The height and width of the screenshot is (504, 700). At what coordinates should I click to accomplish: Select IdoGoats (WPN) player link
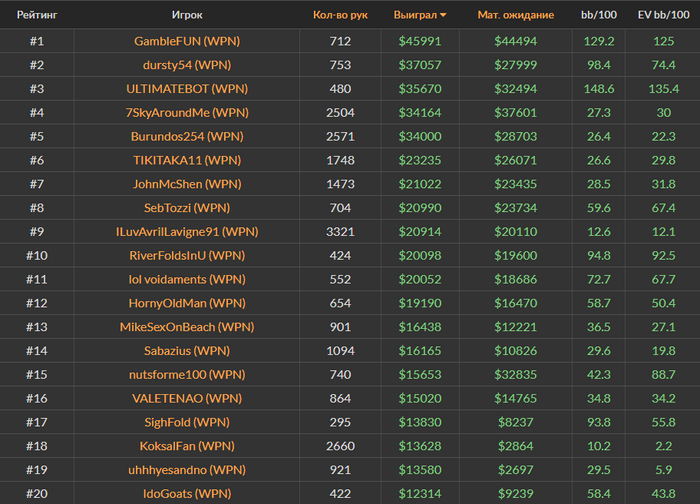[187, 493]
